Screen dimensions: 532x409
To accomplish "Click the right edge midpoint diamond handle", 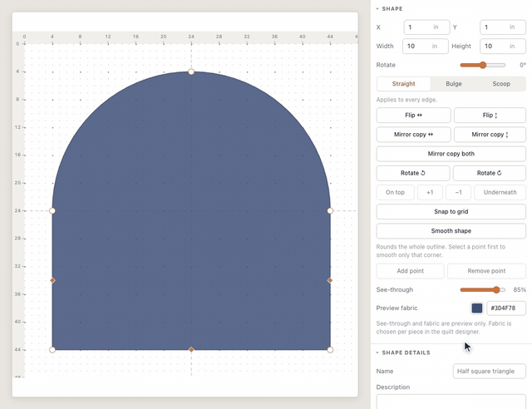I will point(330,280).
